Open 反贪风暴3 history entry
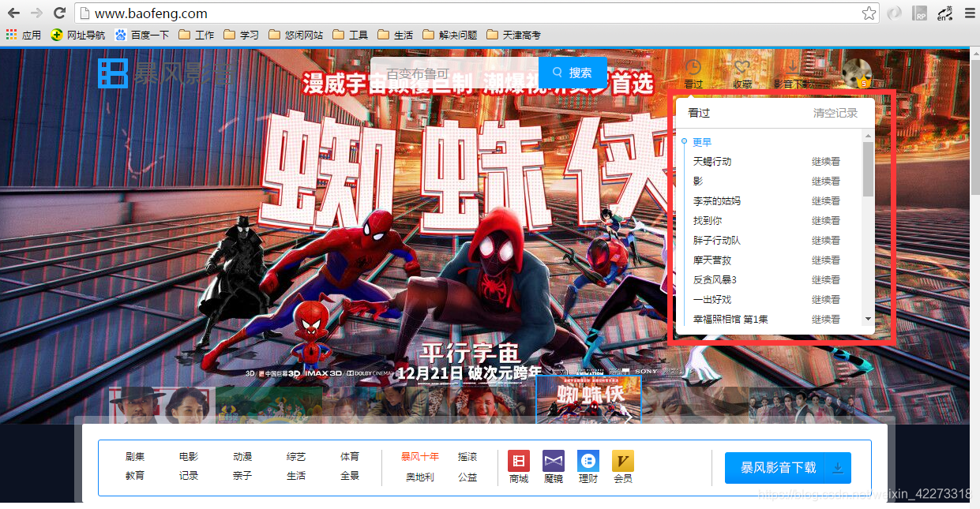Image resolution: width=980 pixels, height=509 pixels. pos(715,280)
